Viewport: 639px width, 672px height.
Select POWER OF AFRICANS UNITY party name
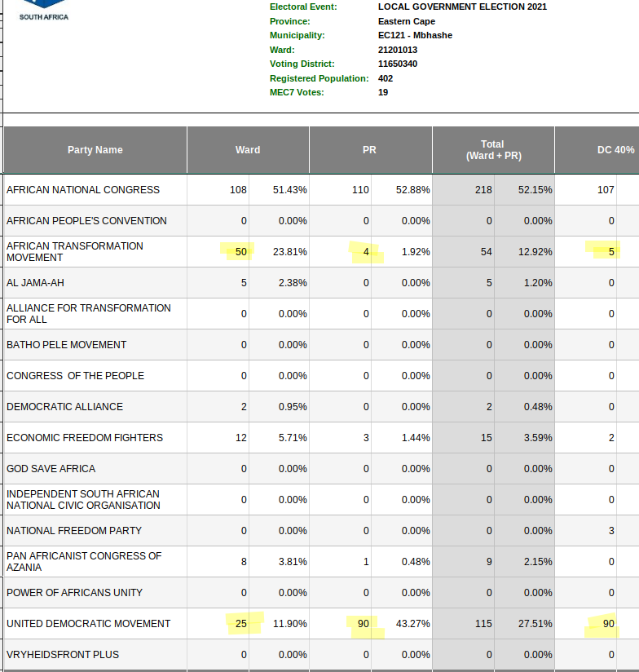click(74, 592)
